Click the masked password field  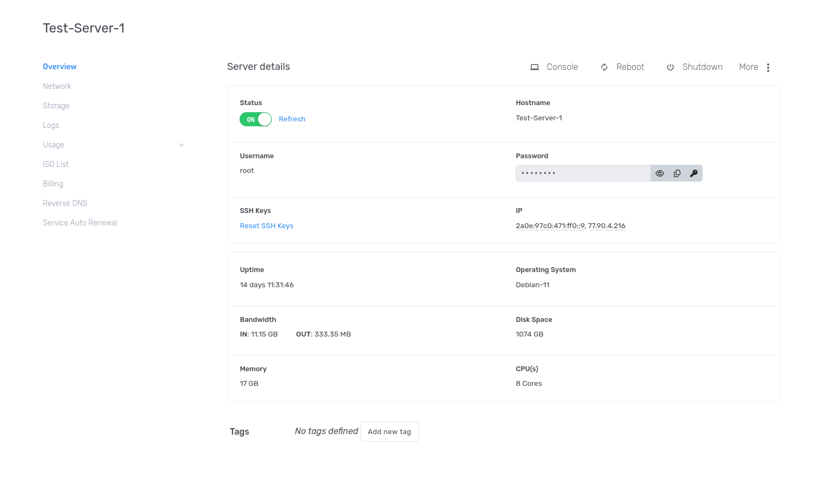582,173
